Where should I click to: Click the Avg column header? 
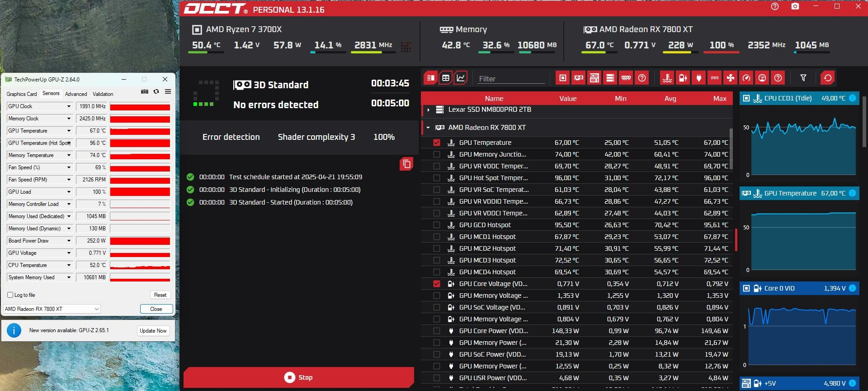[x=670, y=98]
